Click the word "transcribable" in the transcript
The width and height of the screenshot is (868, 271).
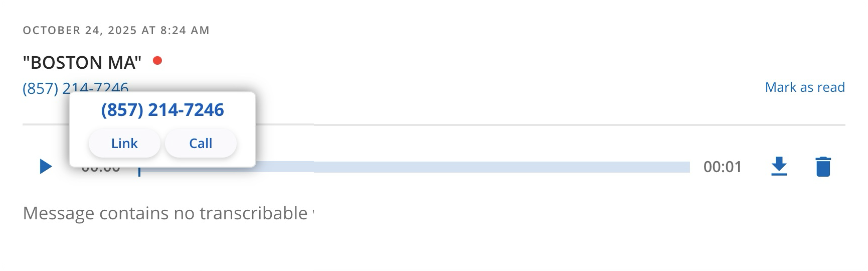coord(253,213)
